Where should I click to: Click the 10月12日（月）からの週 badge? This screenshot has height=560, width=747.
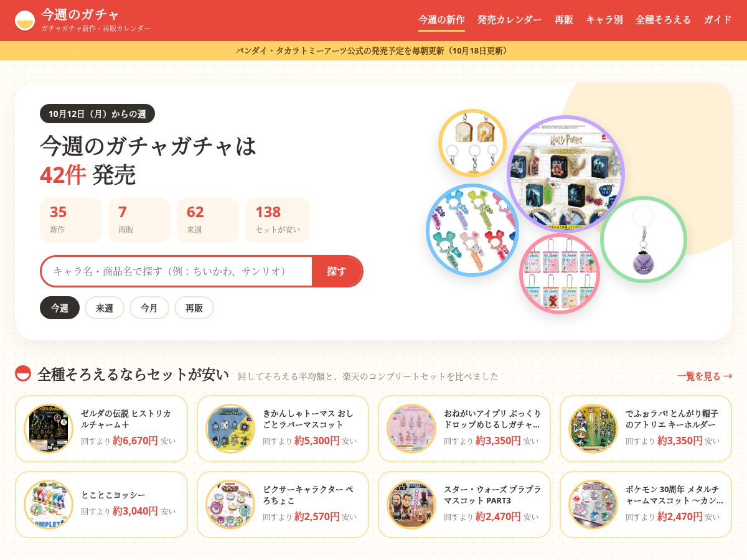97,114
